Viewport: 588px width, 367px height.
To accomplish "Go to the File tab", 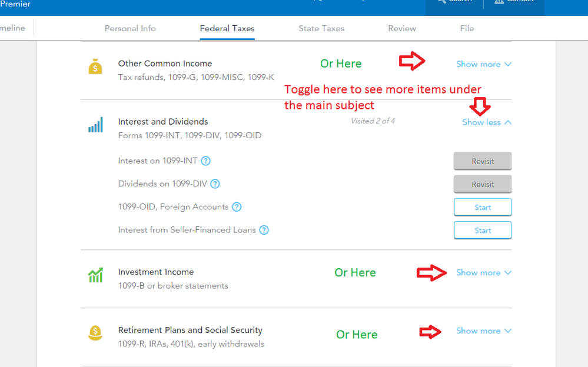I will click(467, 28).
